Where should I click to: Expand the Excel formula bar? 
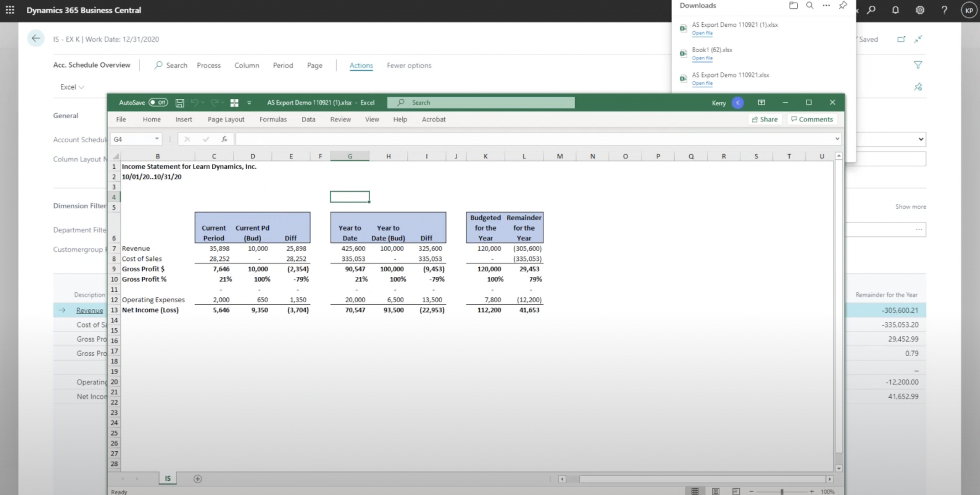[837, 139]
